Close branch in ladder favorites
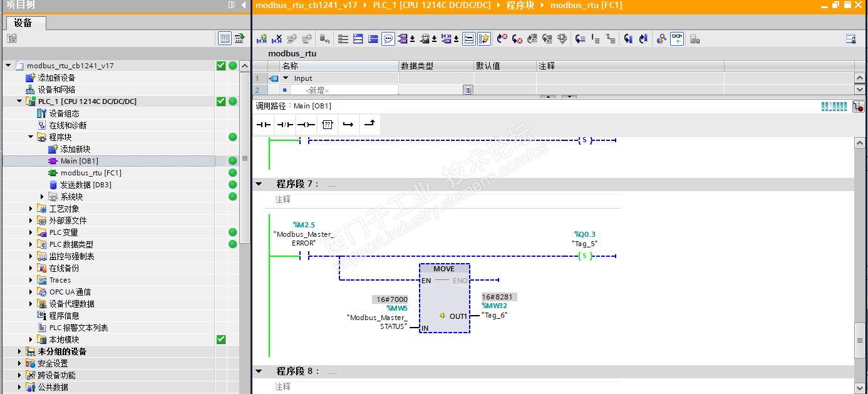The height and width of the screenshot is (394, 868). coord(369,125)
